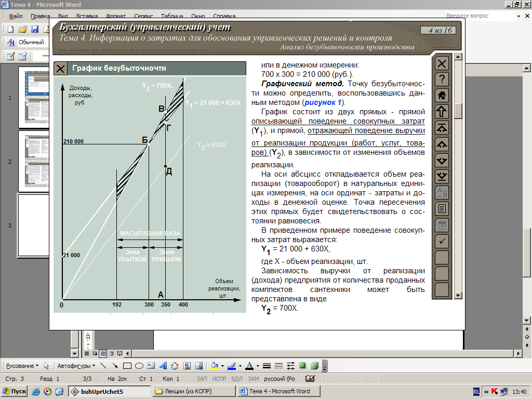Expand the Автофигуры dropdown menu
This screenshot has height=399, width=532.
pyautogui.click(x=76, y=366)
